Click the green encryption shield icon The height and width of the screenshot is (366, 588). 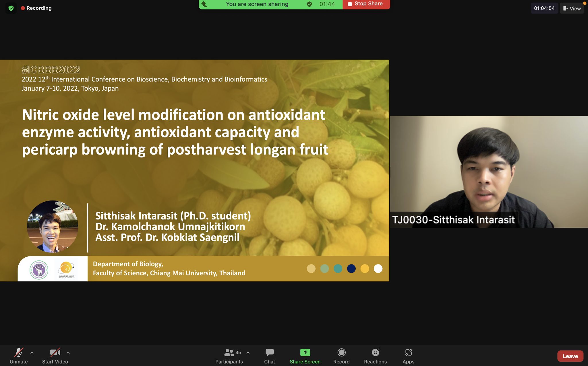click(11, 8)
